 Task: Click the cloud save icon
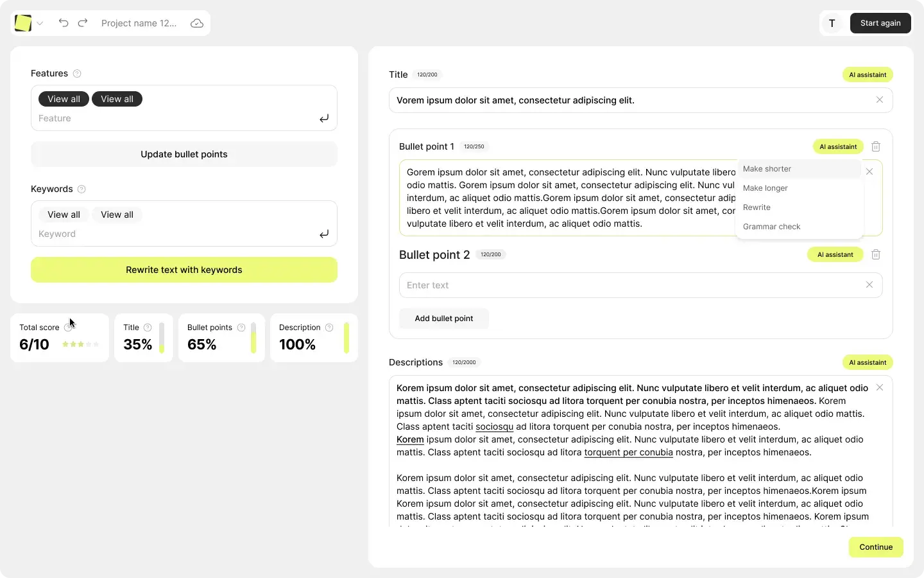(x=197, y=23)
